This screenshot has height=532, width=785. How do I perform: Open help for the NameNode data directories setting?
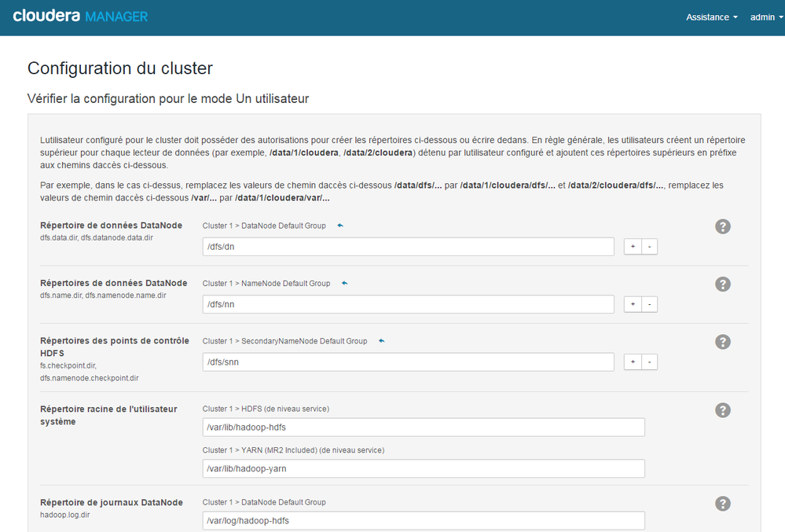pyautogui.click(x=722, y=284)
